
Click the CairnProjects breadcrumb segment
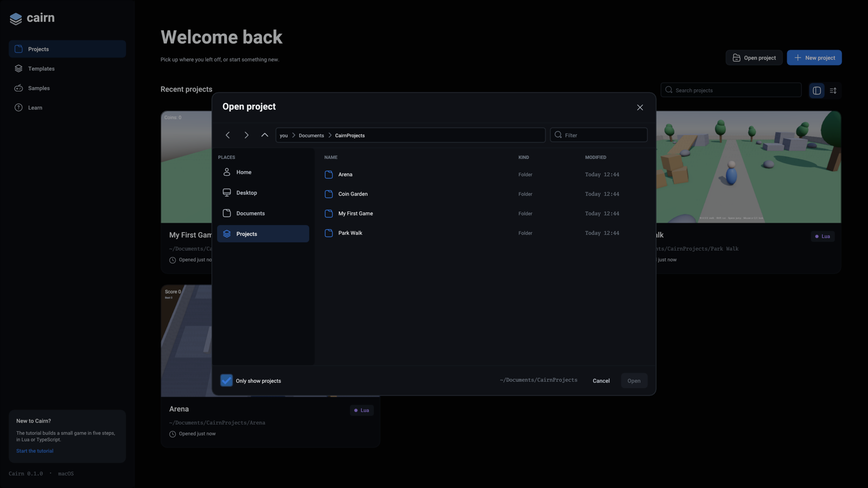click(x=350, y=136)
